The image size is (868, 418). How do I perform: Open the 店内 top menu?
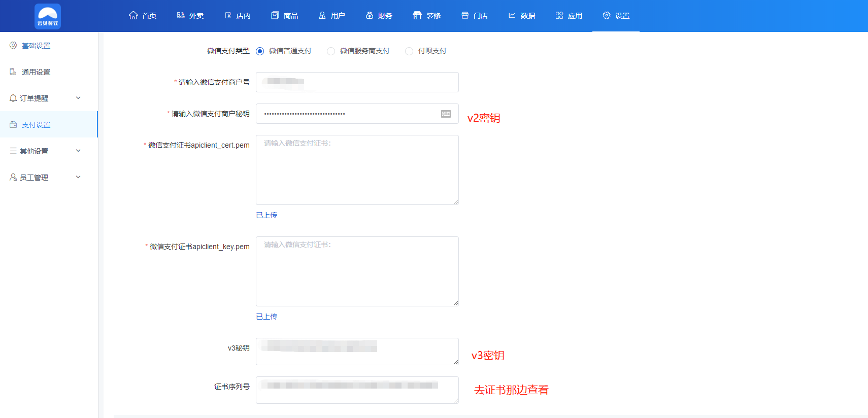pyautogui.click(x=237, y=16)
